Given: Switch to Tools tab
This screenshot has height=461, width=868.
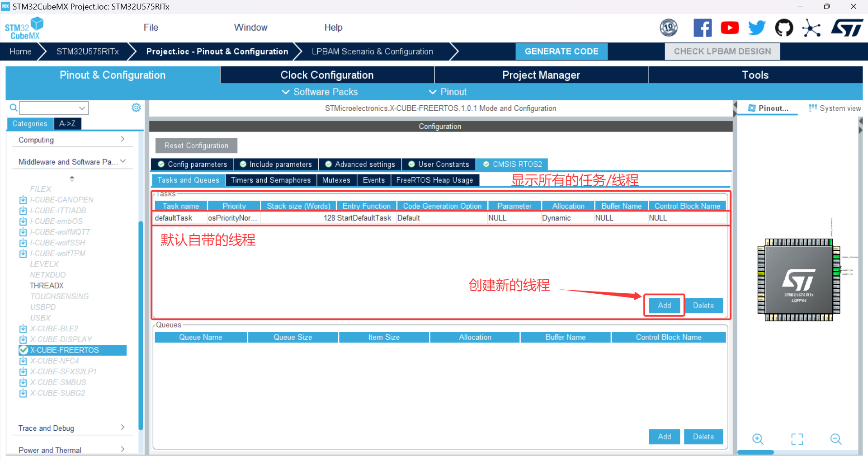Looking at the screenshot, I should (755, 75).
